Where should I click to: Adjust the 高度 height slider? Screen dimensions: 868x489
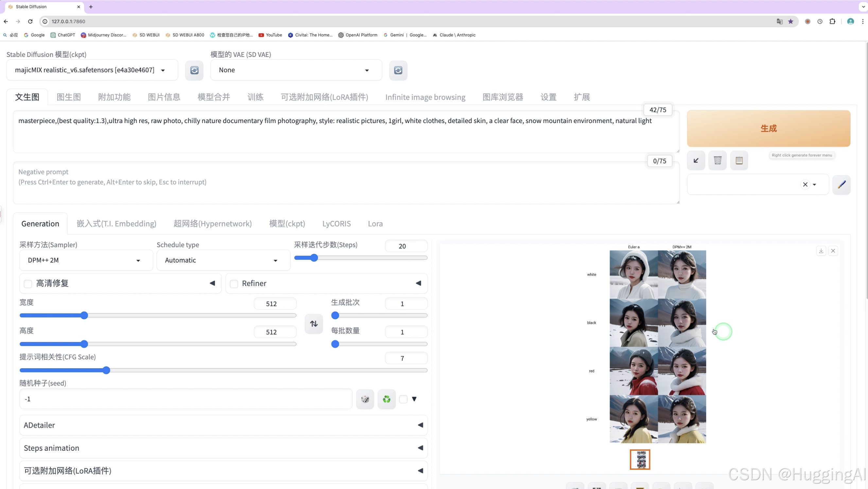pos(158,344)
